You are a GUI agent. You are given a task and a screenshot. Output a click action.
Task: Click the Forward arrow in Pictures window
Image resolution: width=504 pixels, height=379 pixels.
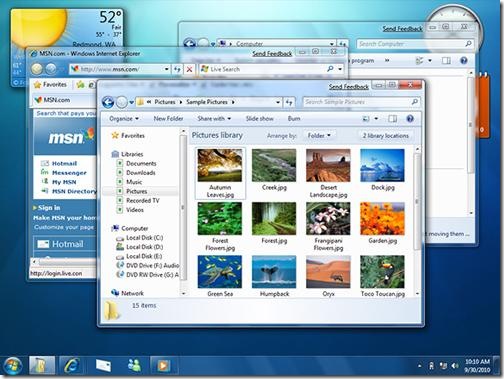pos(122,102)
